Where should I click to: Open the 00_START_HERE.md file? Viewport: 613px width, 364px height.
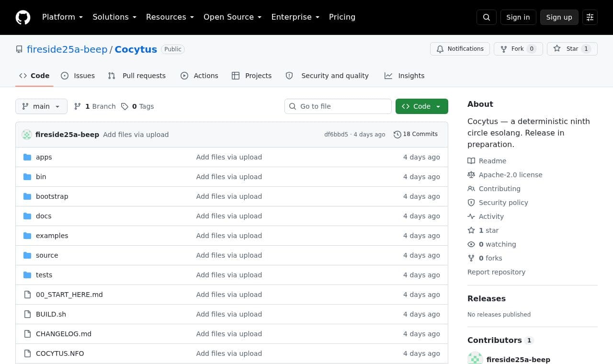[69, 295]
